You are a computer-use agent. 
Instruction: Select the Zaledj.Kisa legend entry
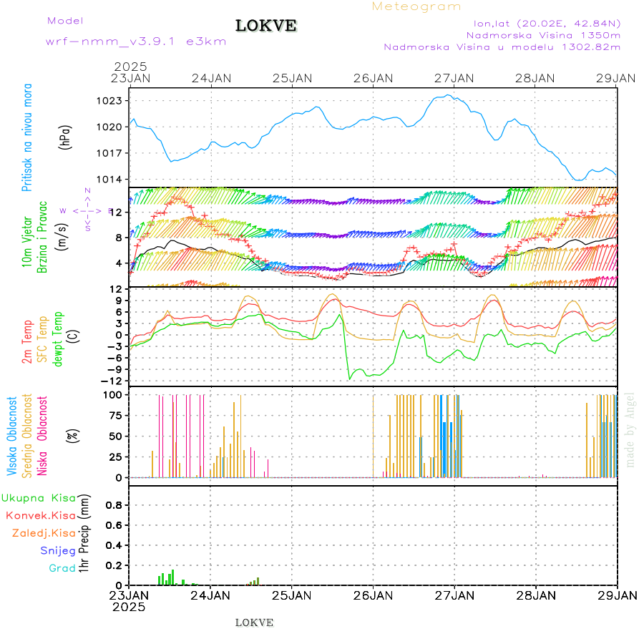click(44, 533)
